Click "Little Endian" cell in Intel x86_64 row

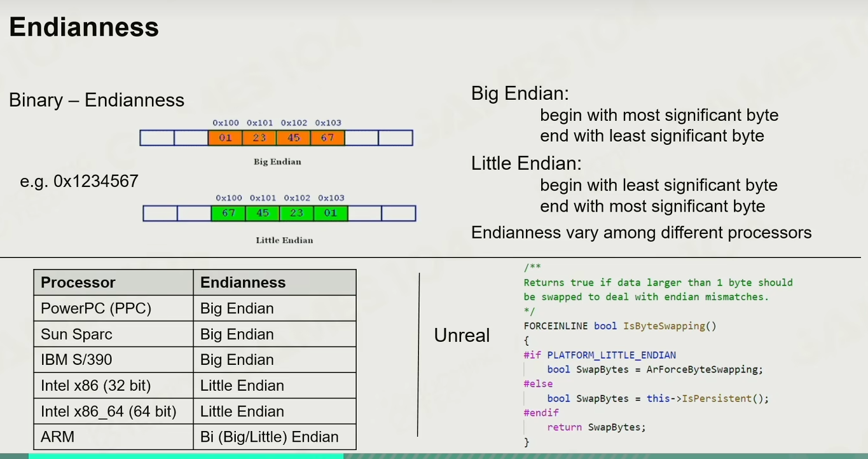tap(274, 411)
